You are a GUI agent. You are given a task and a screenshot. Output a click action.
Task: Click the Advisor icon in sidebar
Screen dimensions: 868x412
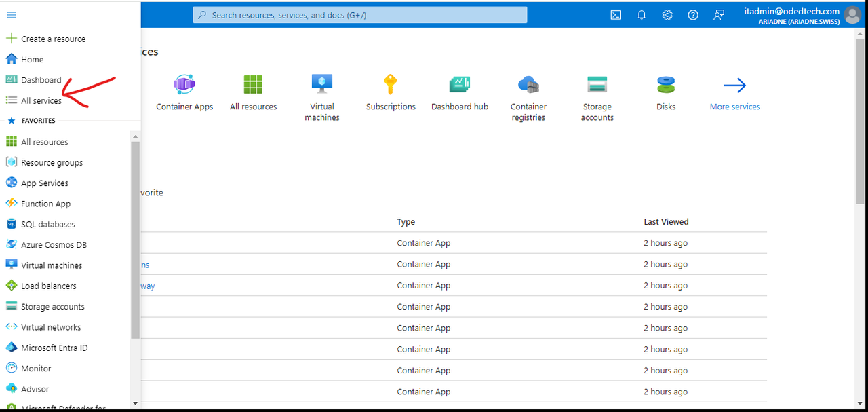[x=11, y=388]
